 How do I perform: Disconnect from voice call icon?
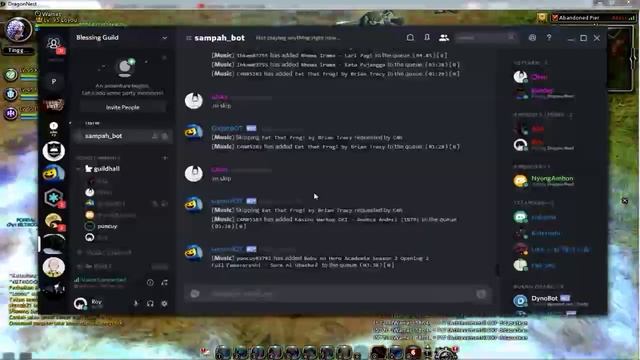164,282
